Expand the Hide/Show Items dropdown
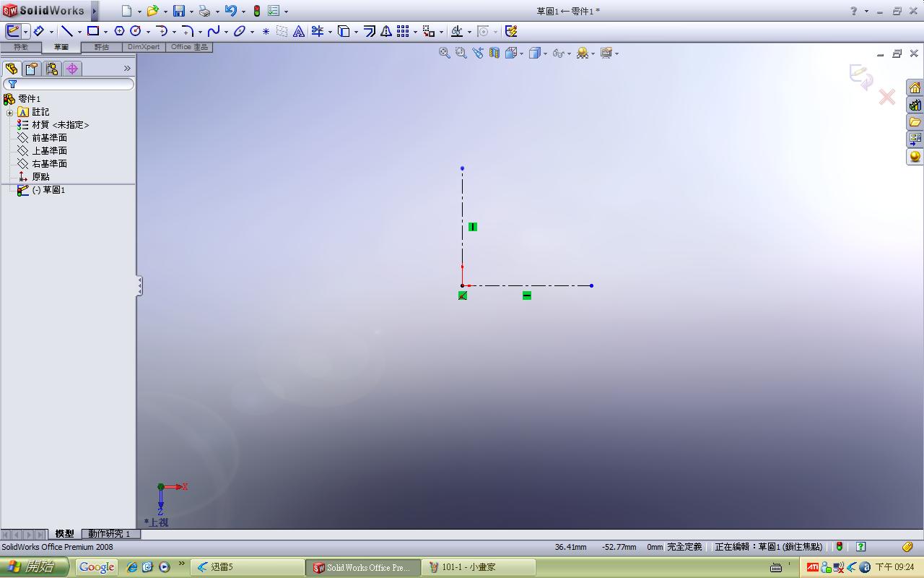Viewport: 924px width, 578px height. point(570,53)
